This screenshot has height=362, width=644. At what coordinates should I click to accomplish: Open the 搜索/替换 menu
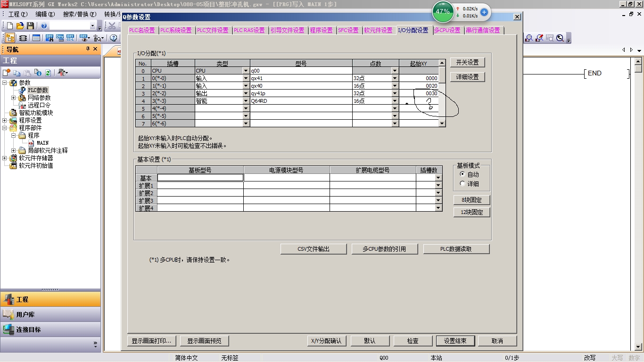tap(79, 14)
